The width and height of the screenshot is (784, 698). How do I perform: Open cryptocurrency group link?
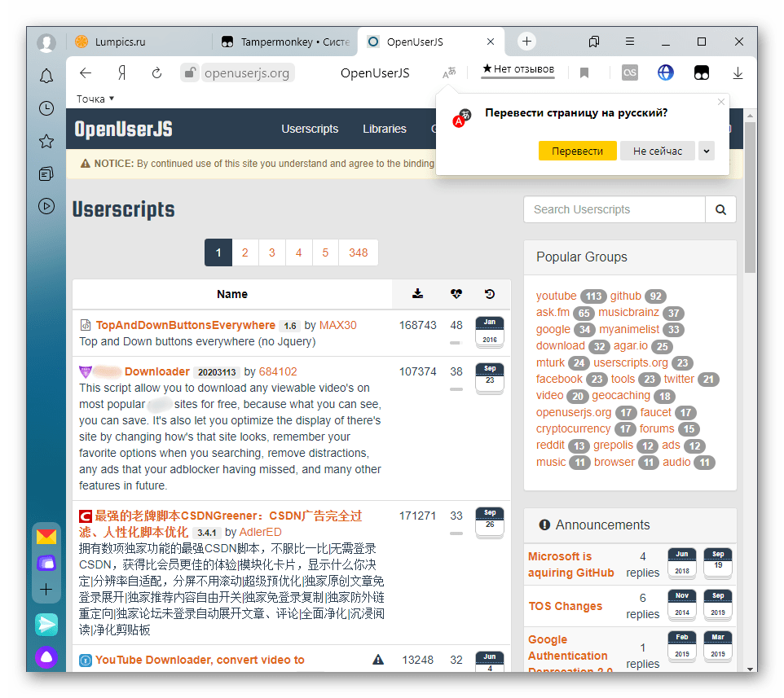tap(573, 428)
